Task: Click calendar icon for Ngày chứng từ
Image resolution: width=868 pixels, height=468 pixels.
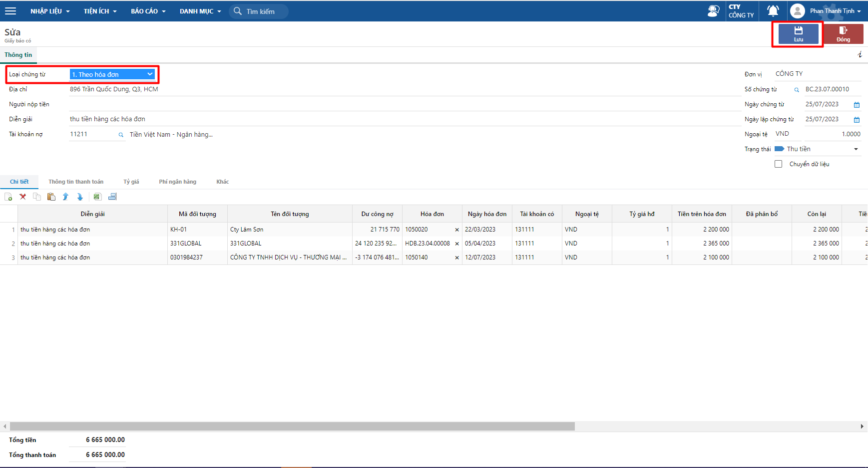Action: tap(857, 105)
